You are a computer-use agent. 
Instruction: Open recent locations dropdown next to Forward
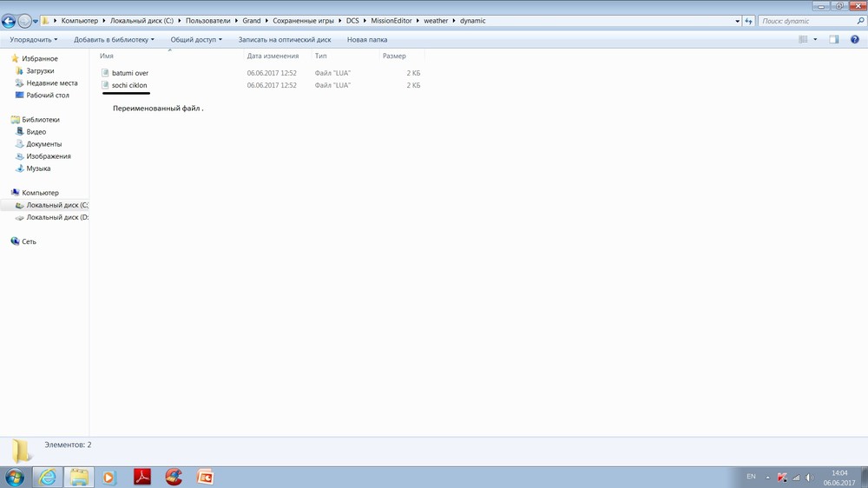click(x=36, y=21)
